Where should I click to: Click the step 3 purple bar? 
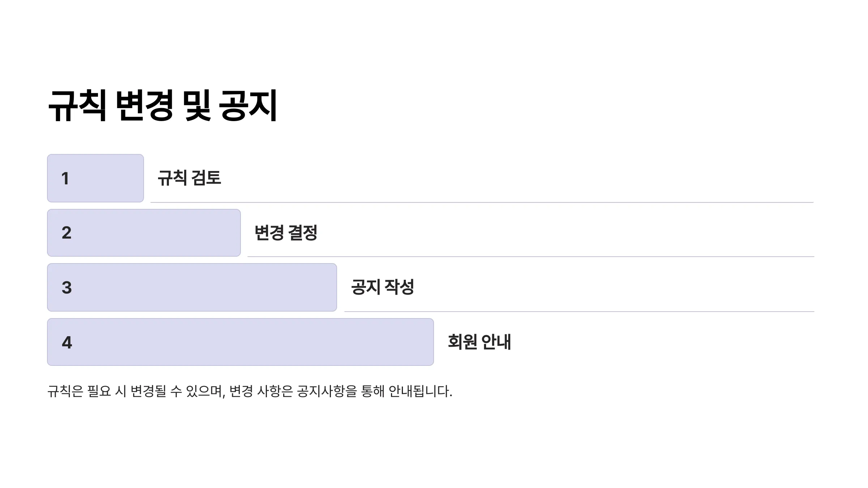192,287
